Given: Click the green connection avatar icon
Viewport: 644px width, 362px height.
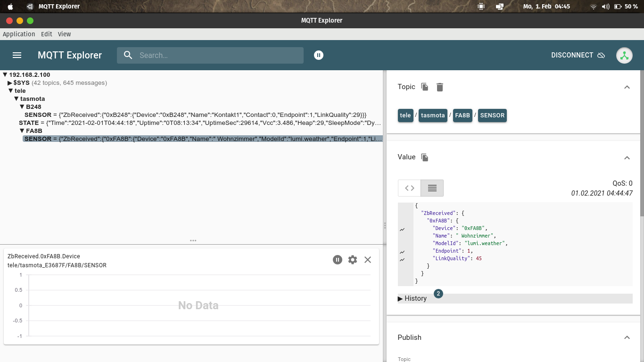Looking at the screenshot, I should coord(624,55).
